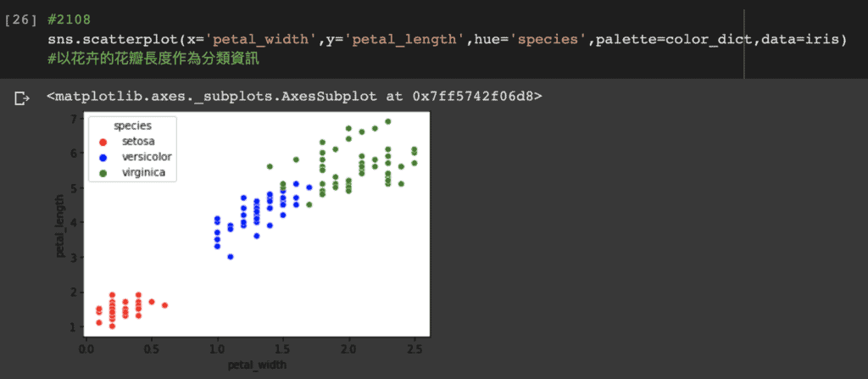Click the setosa legend label text
This screenshot has width=868, height=379.
(x=138, y=142)
